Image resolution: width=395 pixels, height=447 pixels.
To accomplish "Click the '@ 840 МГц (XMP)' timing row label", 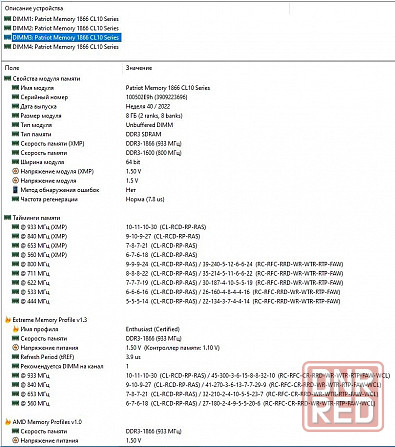I will tap(44, 236).
